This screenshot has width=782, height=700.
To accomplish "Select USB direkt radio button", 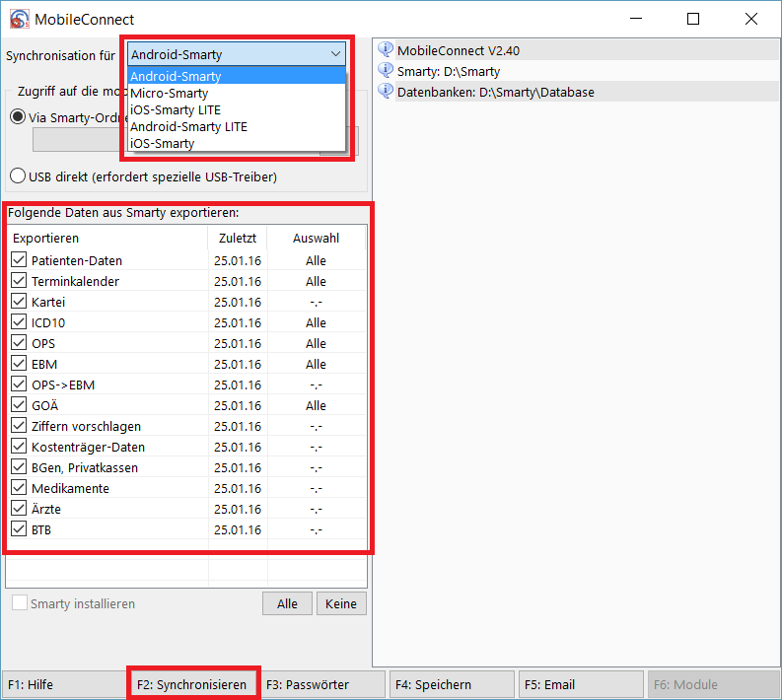I will click(18, 176).
